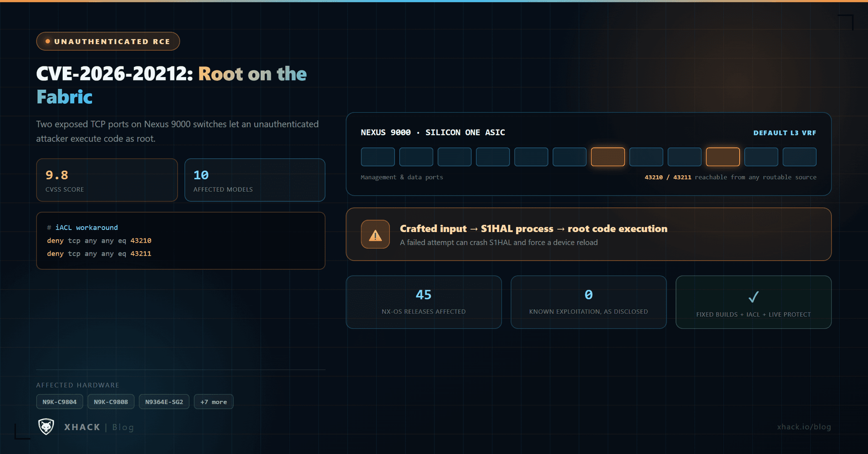Visit the xhack.io/blog link
Viewport: 868px width, 454px height.
804,427
